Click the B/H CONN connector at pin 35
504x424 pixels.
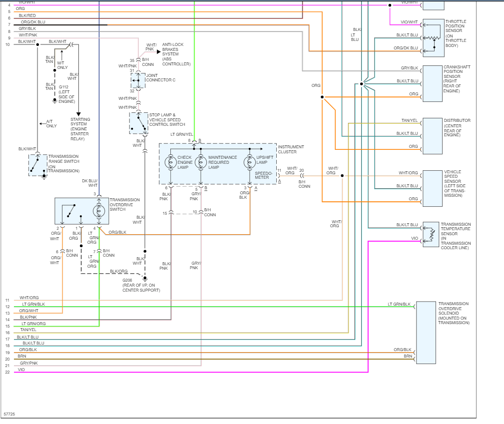tap(138, 61)
